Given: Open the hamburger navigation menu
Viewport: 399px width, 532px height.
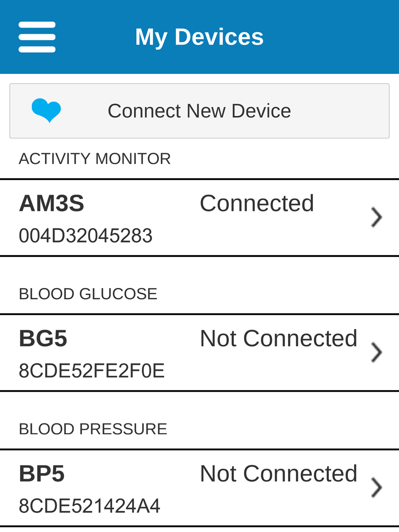Looking at the screenshot, I should tap(37, 37).
